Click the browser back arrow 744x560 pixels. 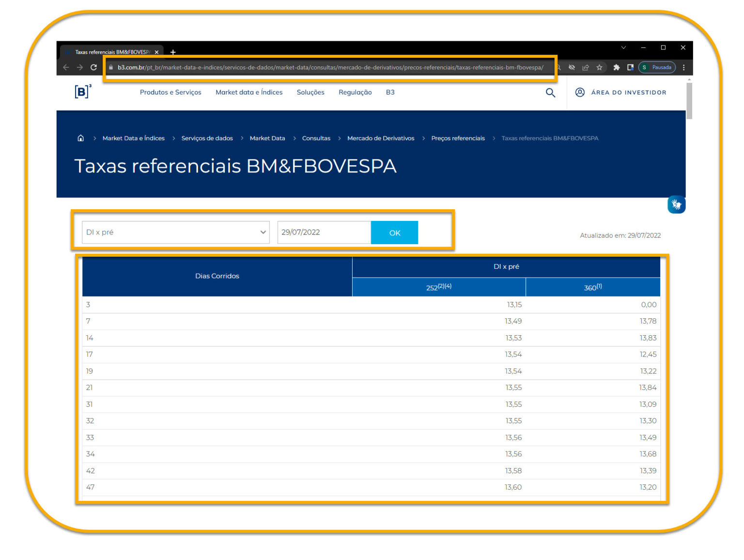pyautogui.click(x=66, y=67)
